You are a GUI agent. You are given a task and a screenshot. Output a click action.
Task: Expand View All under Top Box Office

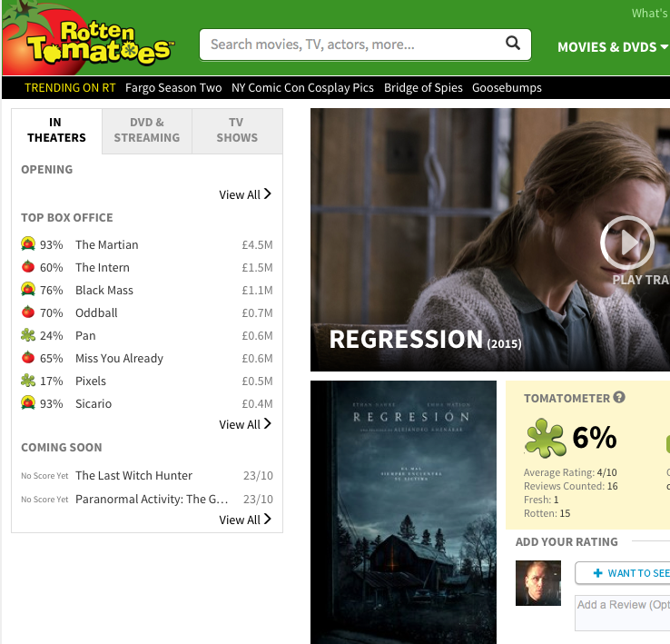tap(245, 424)
